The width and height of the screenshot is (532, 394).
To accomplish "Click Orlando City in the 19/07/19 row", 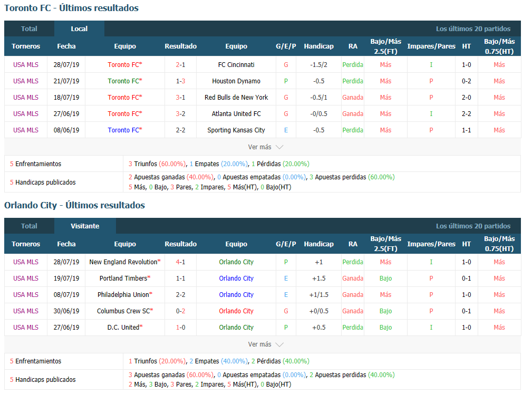I will 236,278.
